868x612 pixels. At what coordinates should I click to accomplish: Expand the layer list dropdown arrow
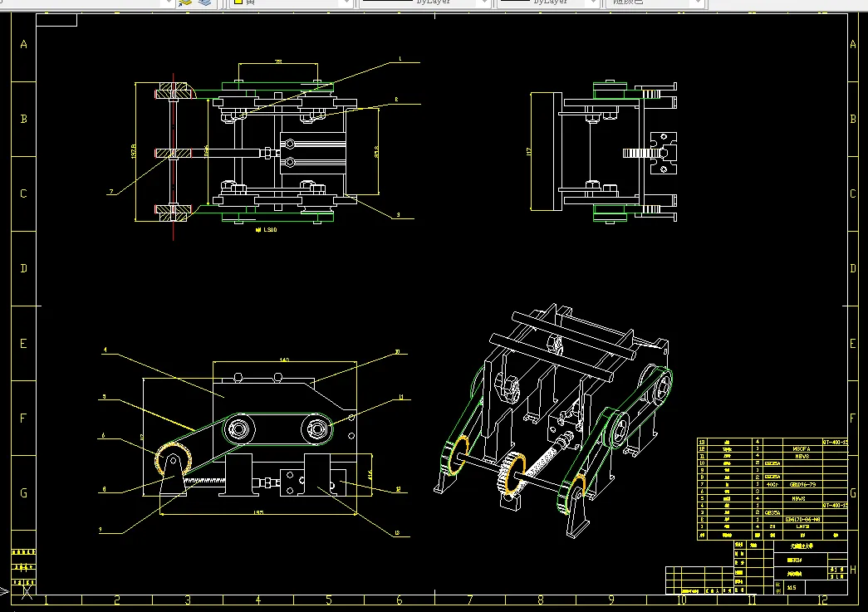coord(346,2)
